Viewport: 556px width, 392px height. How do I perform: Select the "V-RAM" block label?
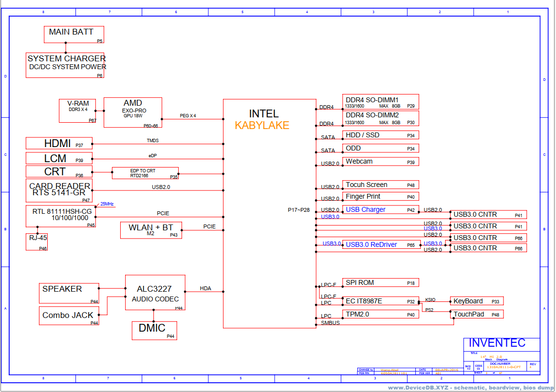pyautogui.click(x=78, y=103)
